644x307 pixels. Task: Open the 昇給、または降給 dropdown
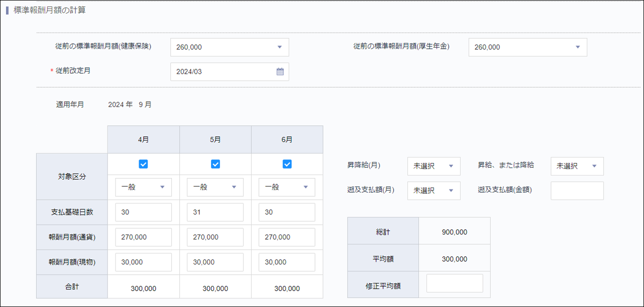[x=577, y=166]
